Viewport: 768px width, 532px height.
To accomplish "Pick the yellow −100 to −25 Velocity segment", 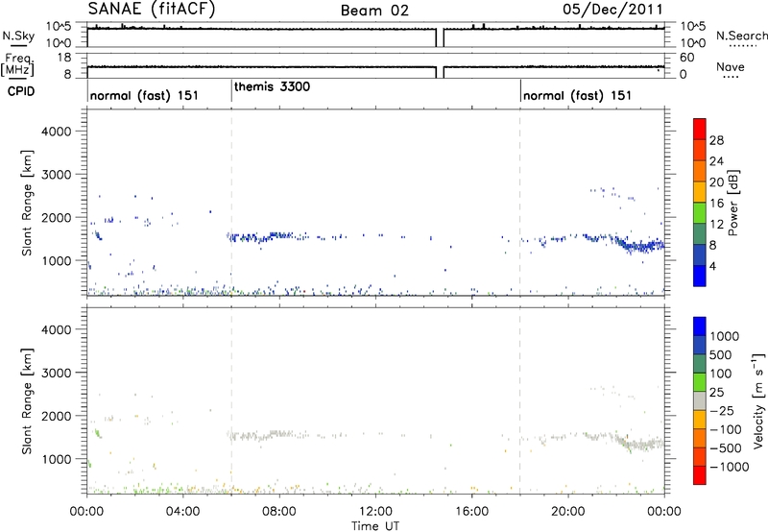I will click(700, 420).
